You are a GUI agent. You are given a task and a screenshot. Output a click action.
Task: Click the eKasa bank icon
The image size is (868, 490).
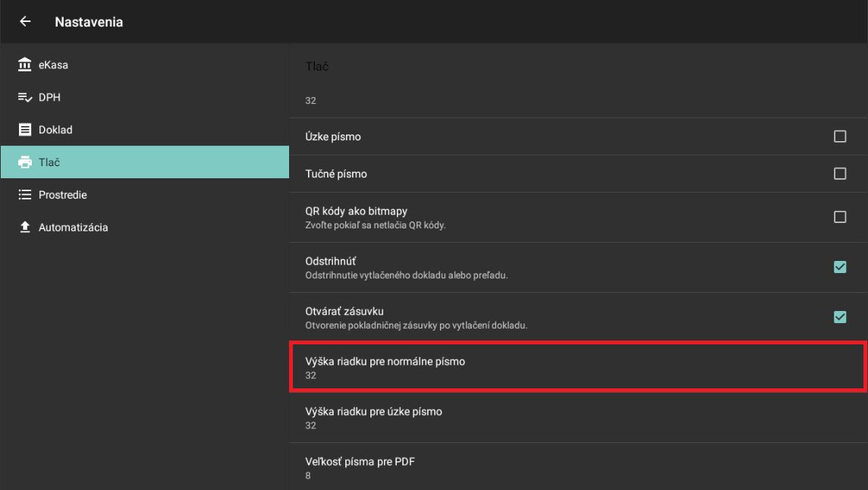25,65
